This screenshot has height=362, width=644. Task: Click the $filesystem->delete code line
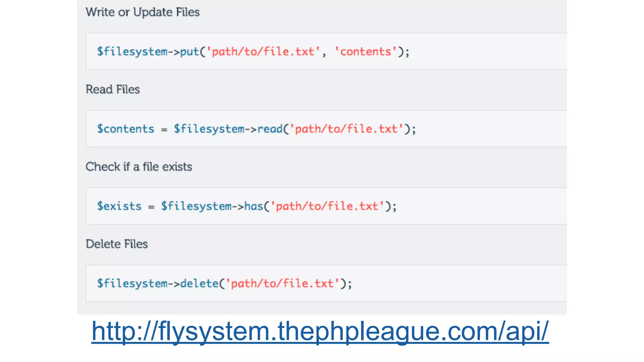click(x=225, y=283)
